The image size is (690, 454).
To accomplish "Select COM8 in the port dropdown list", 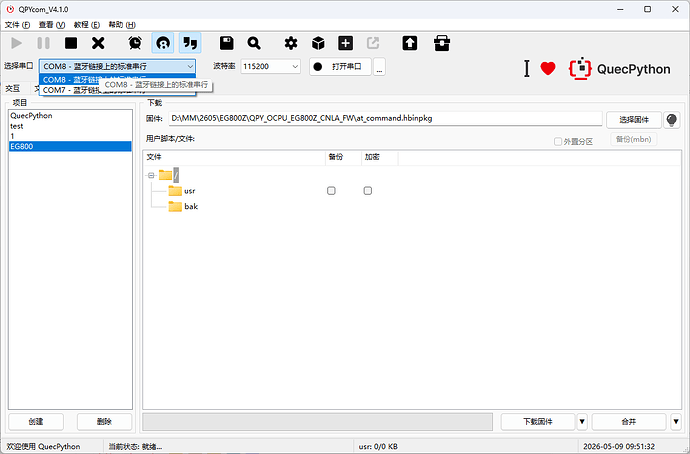I will [x=70, y=80].
